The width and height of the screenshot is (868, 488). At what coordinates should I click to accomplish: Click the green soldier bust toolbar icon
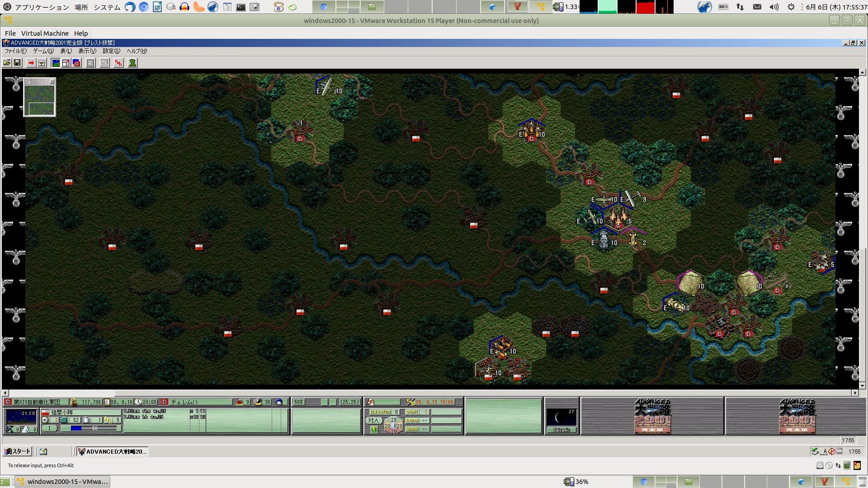132,63
